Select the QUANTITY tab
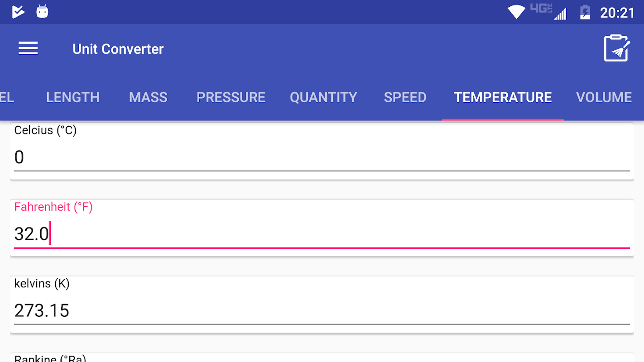 coord(323,97)
